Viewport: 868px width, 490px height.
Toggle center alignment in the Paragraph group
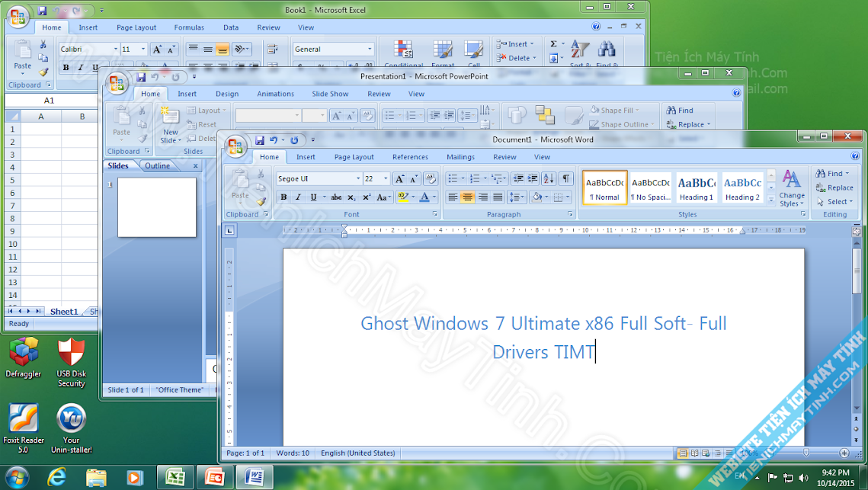point(466,197)
